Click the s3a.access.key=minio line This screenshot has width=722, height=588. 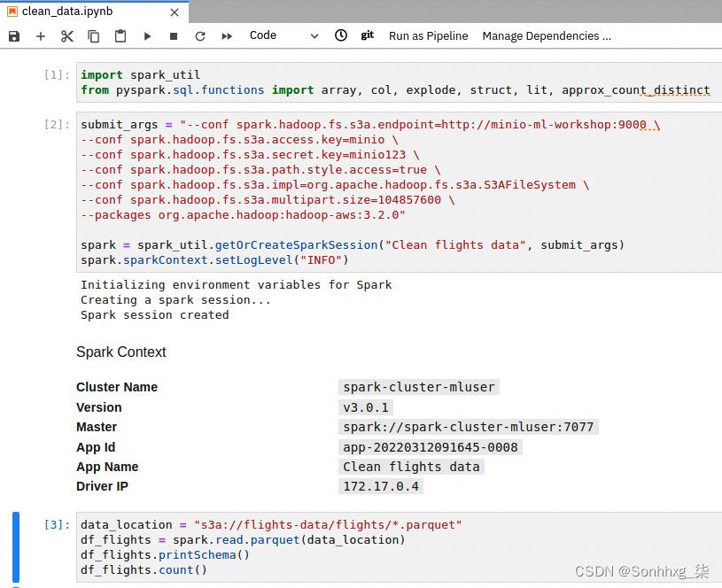[x=239, y=140]
